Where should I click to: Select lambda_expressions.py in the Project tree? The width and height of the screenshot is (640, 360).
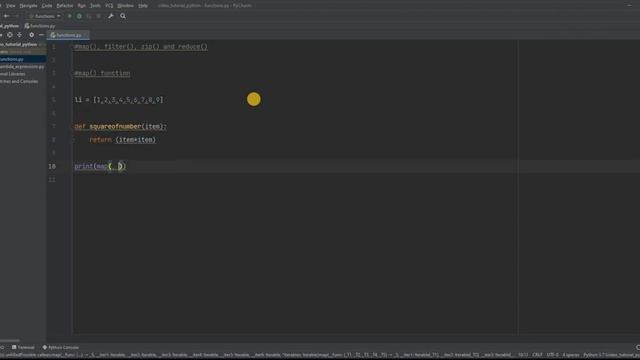pos(22,67)
